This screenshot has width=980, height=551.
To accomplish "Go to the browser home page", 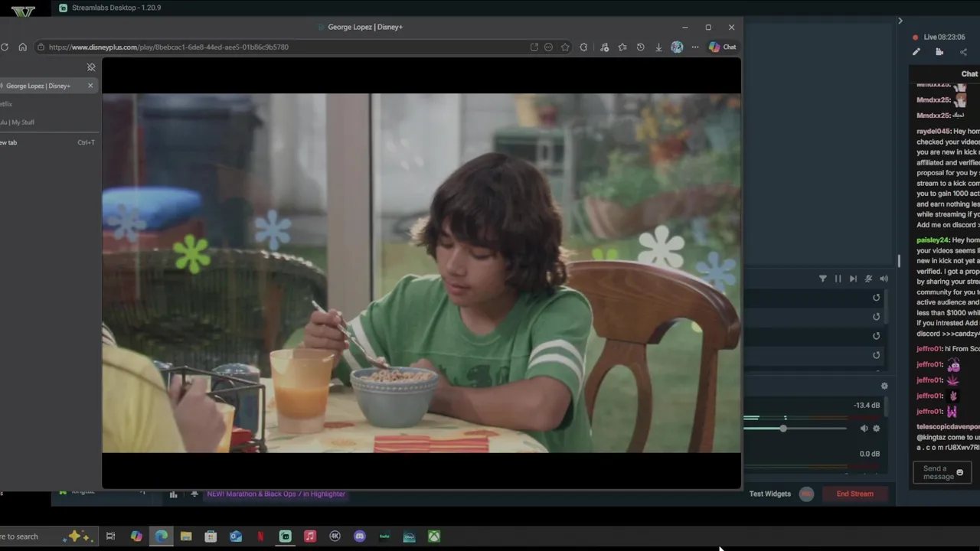I will pyautogui.click(x=22, y=47).
